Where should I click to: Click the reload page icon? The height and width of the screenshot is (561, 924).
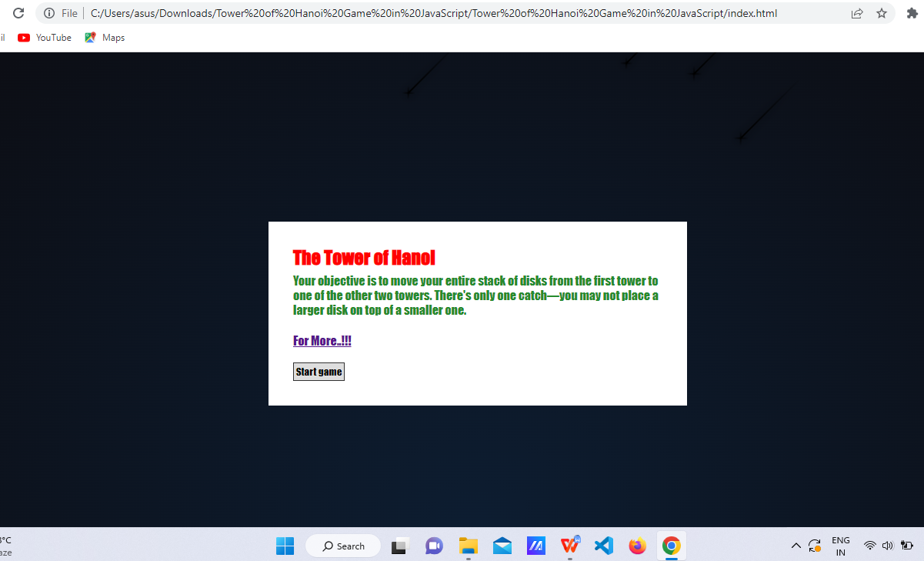point(18,13)
